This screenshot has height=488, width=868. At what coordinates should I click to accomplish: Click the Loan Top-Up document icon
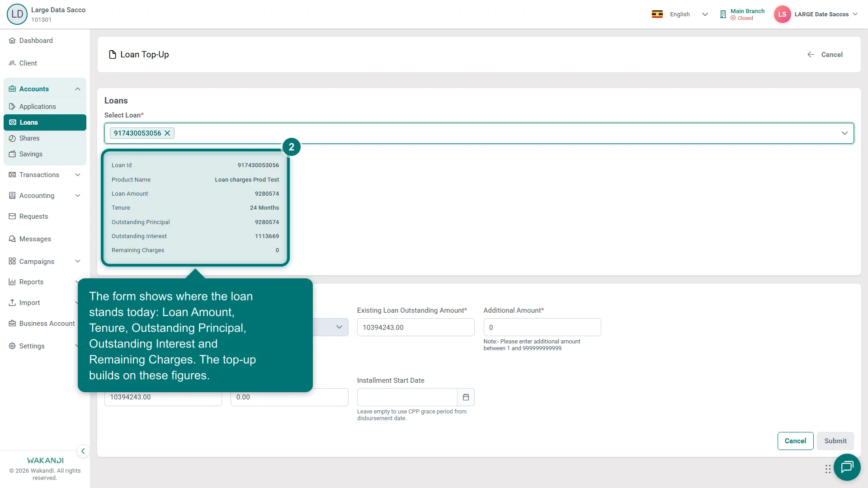[x=113, y=55]
